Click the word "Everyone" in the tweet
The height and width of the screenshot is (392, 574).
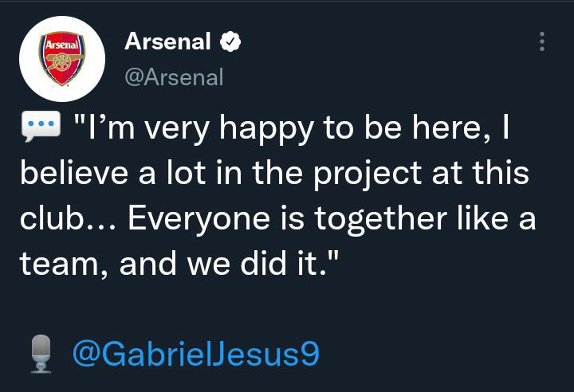(x=199, y=219)
